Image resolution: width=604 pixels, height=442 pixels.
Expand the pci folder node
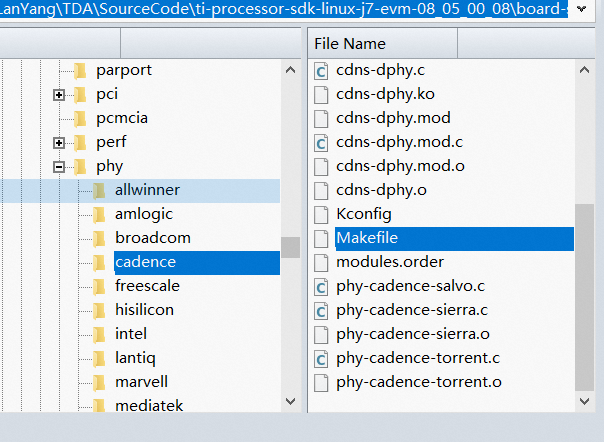[x=59, y=95]
